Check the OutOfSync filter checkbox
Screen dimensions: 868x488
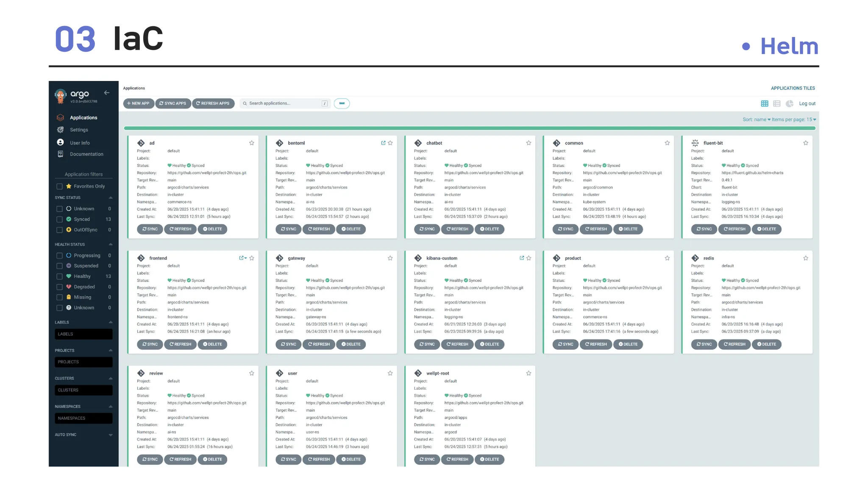(59, 230)
